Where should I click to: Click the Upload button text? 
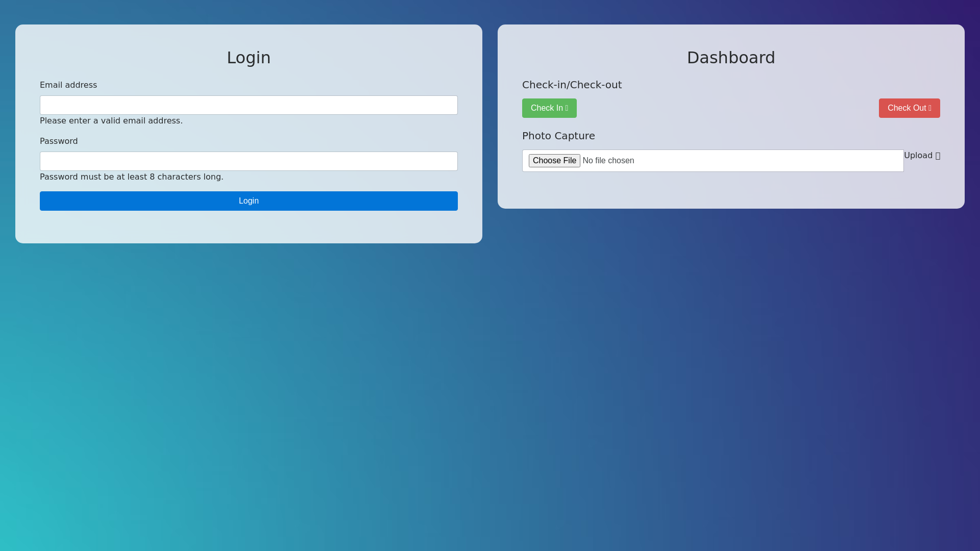click(918, 156)
